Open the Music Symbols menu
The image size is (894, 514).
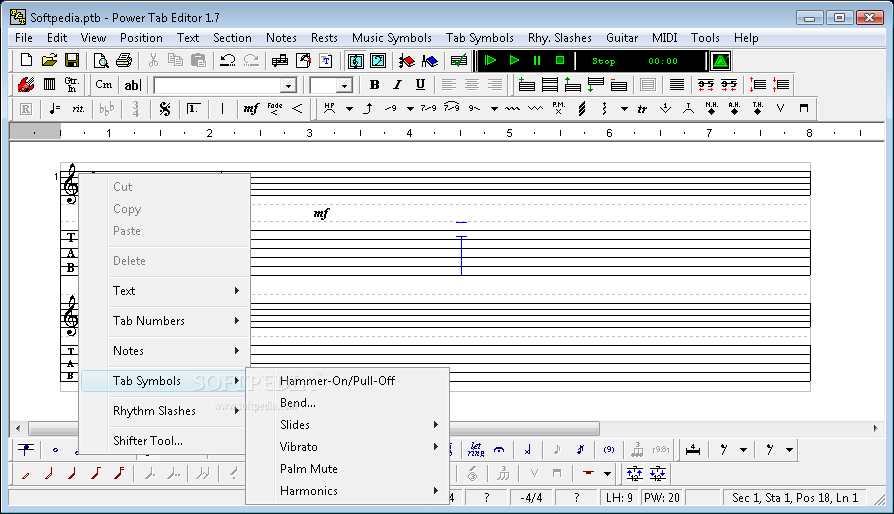[392, 38]
